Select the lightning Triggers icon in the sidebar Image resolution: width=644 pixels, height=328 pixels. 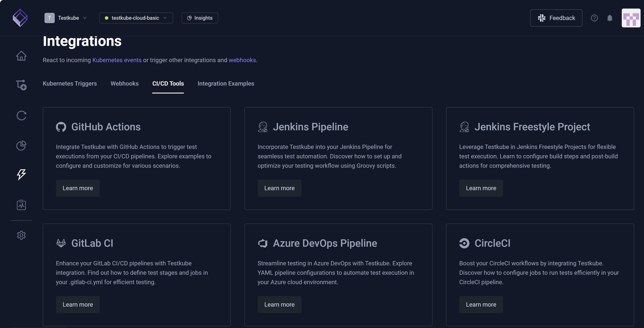pyautogui.click(x=21, y=175)
